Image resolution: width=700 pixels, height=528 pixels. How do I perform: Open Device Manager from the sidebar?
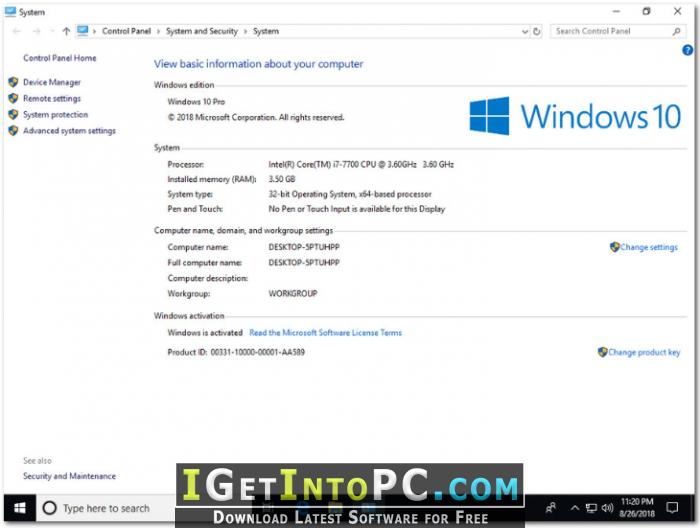[52, 82]
